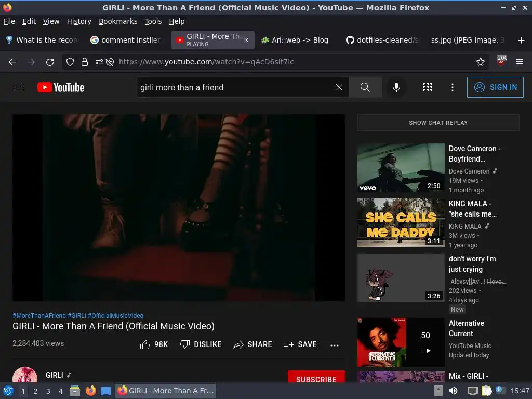This screenshot has width=532, height=399.
Task: Click the thumbs down Dislike icon
Action: point(185,344)
